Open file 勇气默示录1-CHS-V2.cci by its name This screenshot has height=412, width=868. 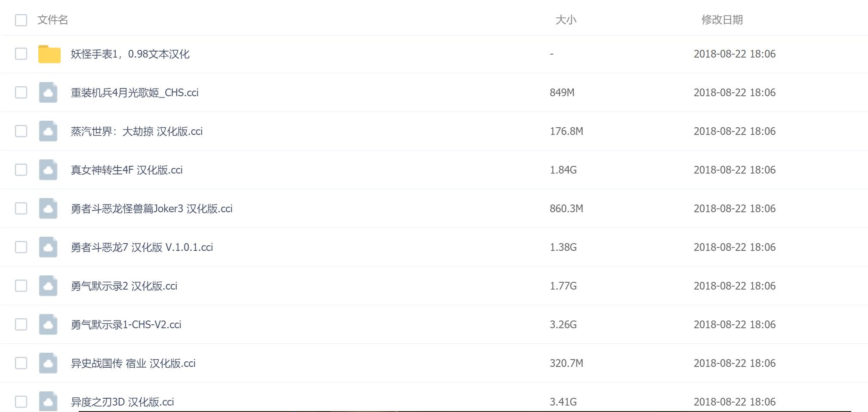[x=126, y=325]
